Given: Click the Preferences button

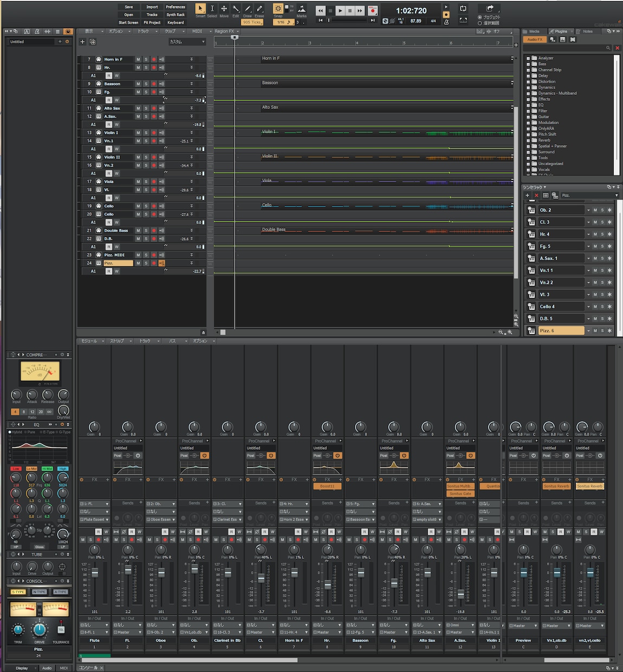Looking at the screenshot, I should coord(175,7).
